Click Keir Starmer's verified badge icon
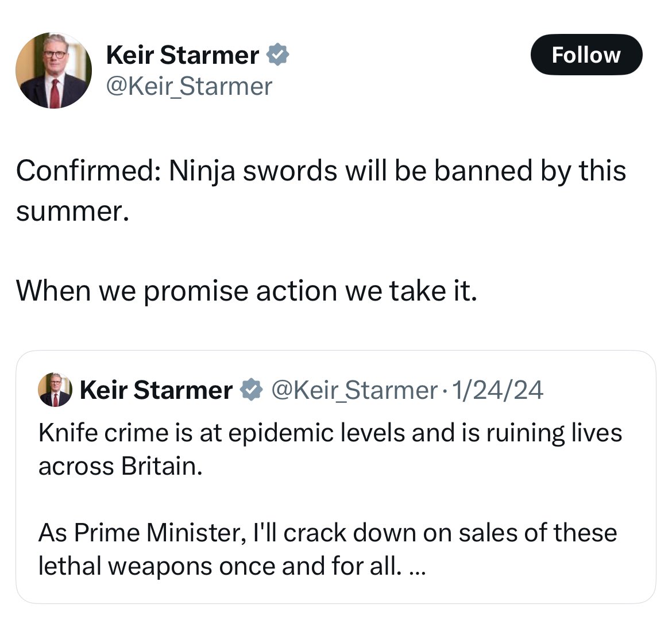This screenshot has width=672, height=627. 279,55
